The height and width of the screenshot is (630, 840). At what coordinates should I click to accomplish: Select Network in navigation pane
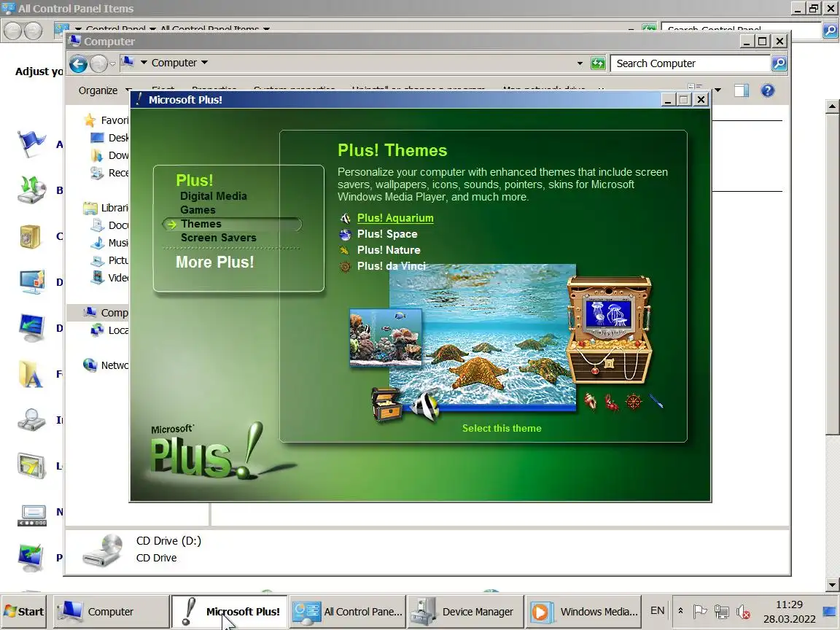click(x=106, y=365)
